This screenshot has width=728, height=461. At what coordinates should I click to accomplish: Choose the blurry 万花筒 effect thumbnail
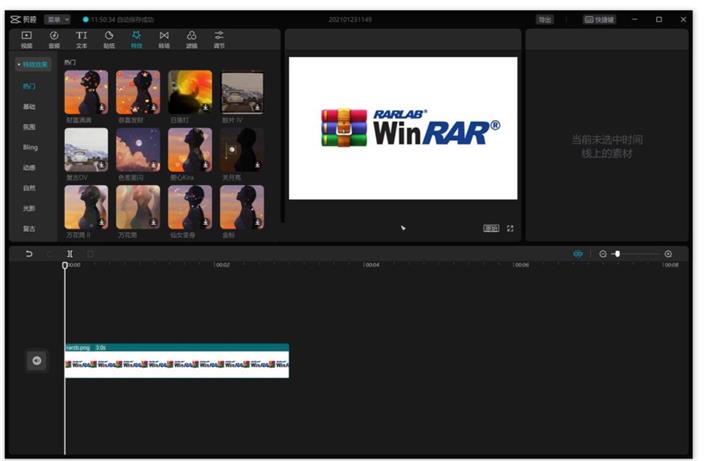(x=138, y=207)
